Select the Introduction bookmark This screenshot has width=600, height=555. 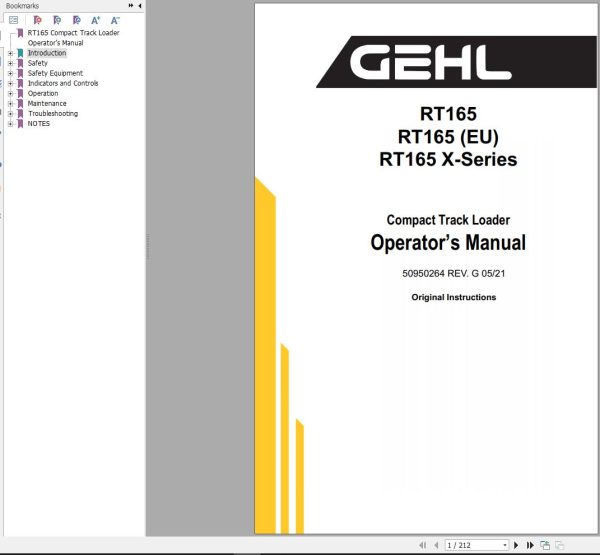tap(47, 53)
